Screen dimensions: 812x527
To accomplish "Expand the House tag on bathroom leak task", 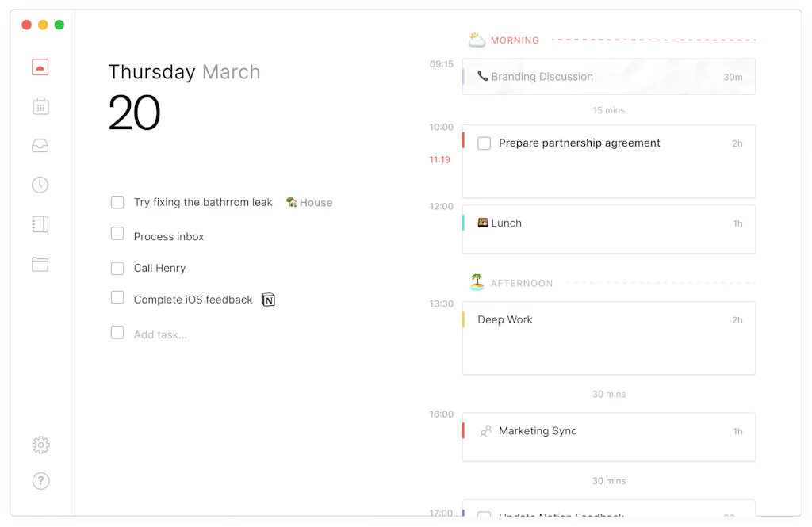I will pyautogui.click(x=308, y=202).
